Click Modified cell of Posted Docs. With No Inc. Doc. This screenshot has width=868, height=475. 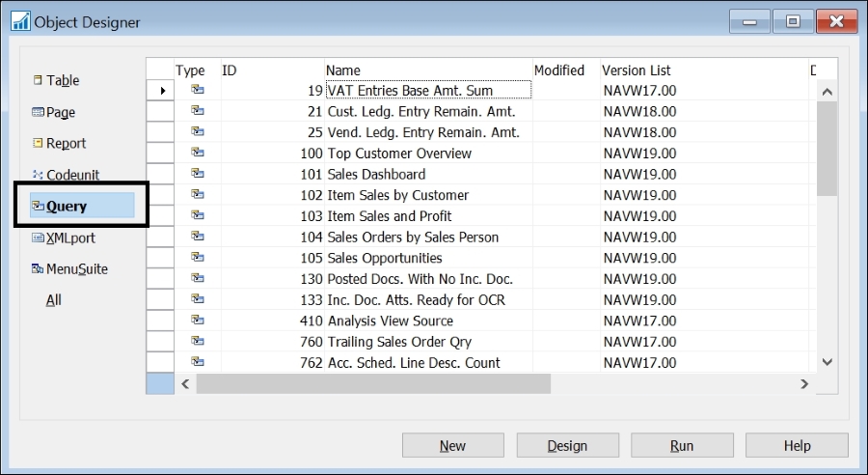(566, 279)
